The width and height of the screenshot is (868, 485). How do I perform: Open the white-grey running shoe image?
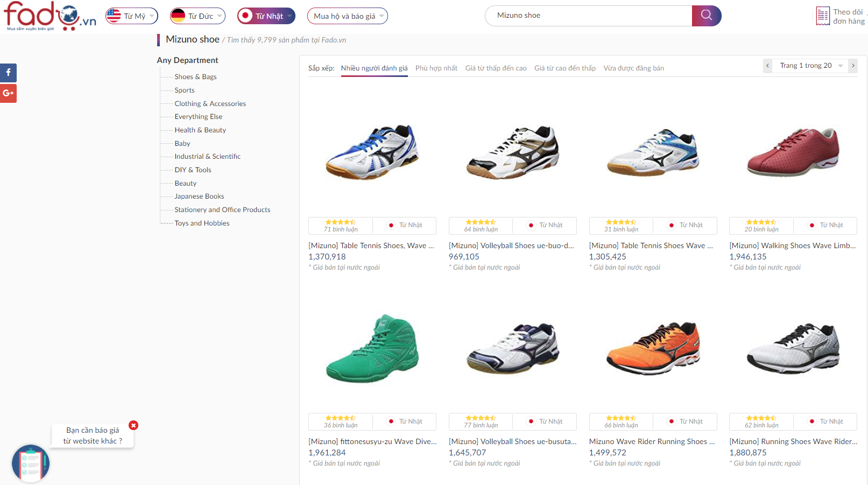click(793, 348)
